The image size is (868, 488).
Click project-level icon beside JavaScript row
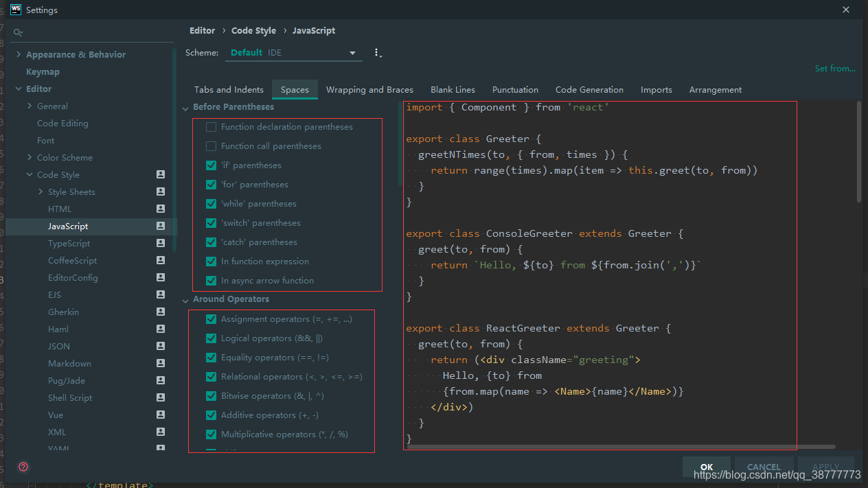[x=161, y=226]
